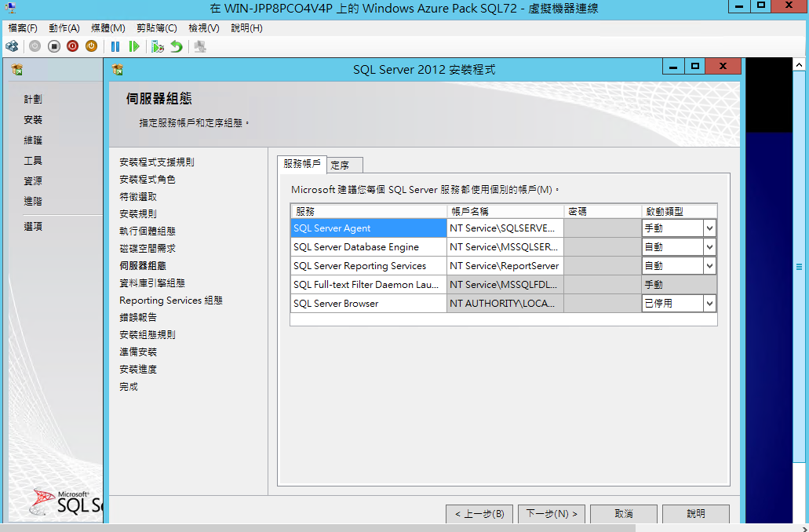Click account name NT Service\ReportServer cell

click(x=505, y=266)
